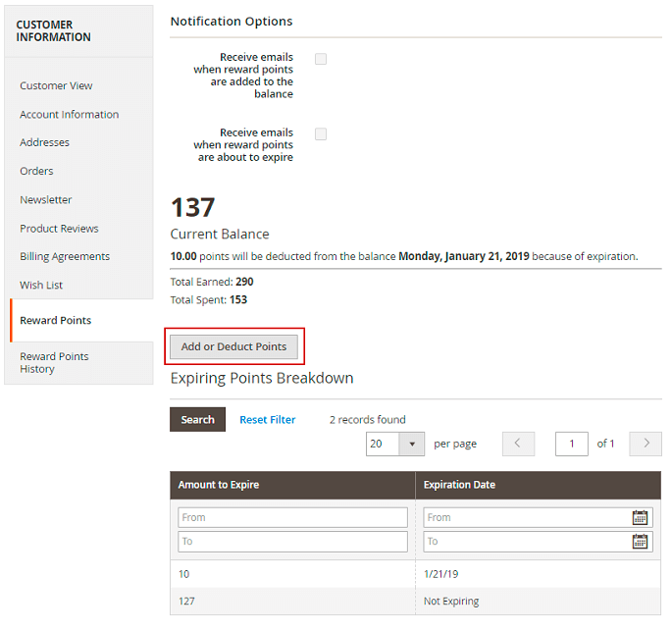Open the Reward Points tab
Screen dimensions: 672x631
(55, 321)
